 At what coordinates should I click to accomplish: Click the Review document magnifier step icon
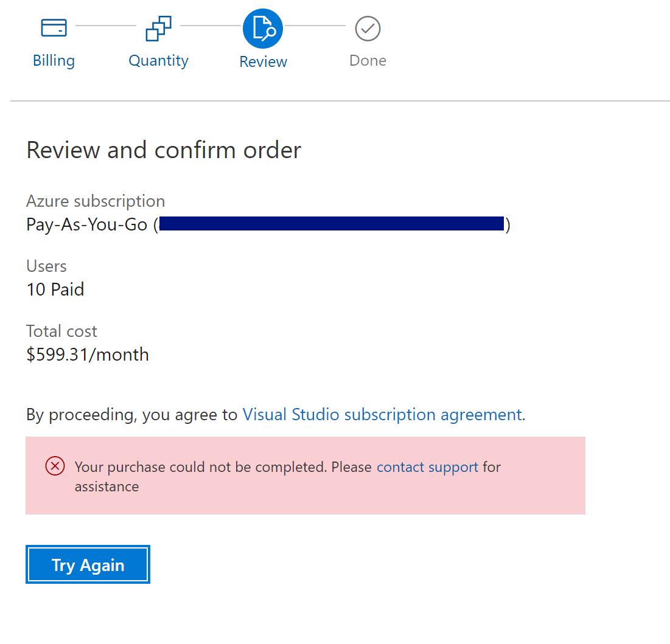point(263,29)
